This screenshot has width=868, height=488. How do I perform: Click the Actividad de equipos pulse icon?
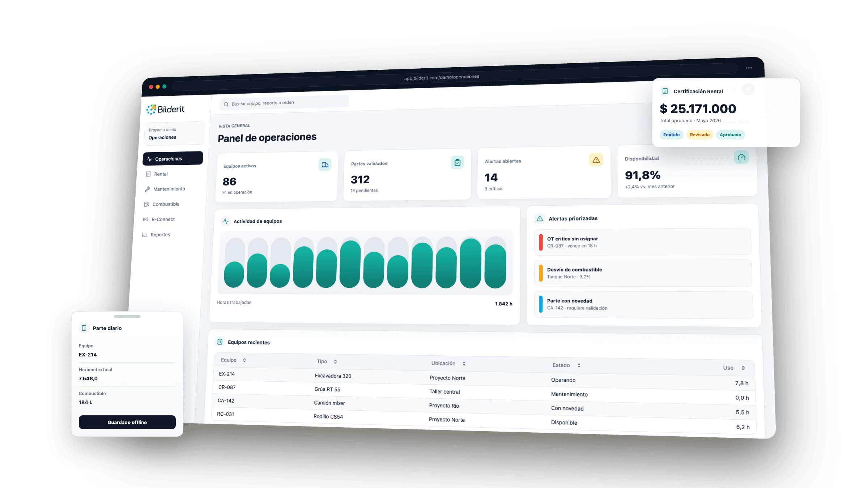[226, 221]
